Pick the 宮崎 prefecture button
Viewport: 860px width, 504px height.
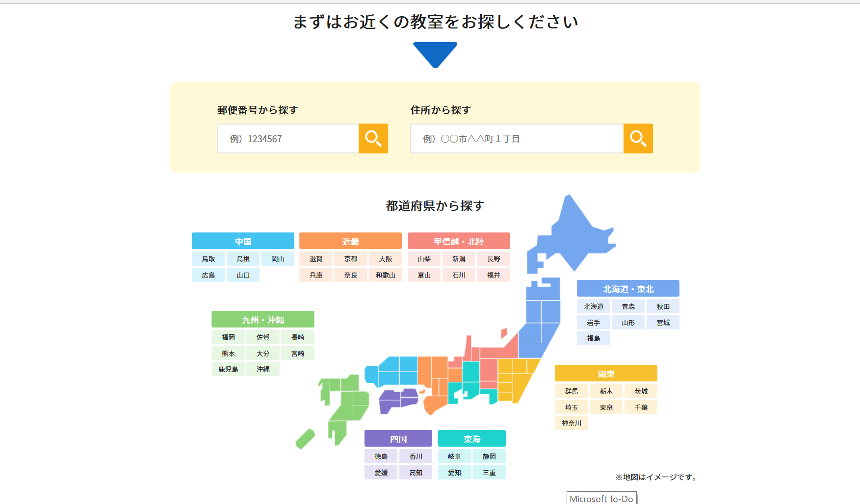tap(298, 353)
